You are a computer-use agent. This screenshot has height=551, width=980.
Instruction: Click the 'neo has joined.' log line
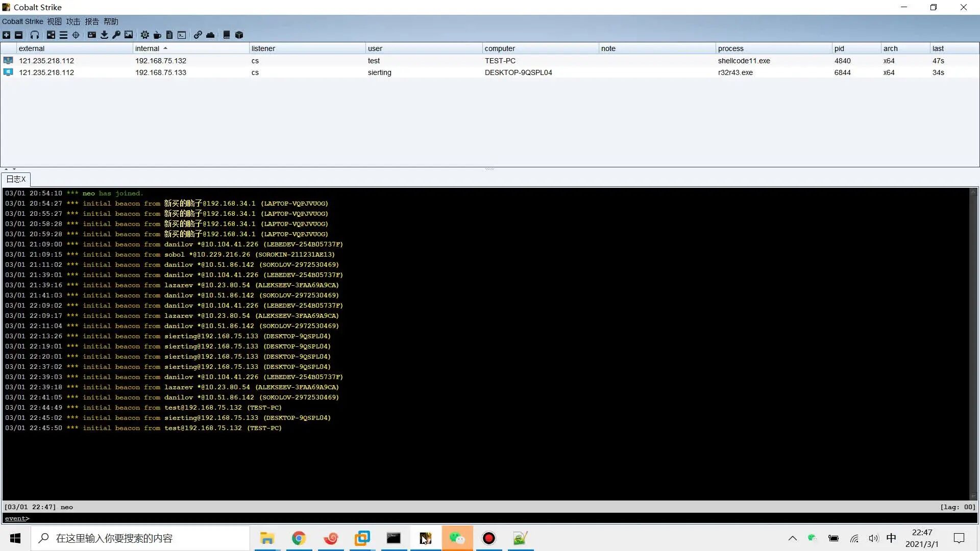coord(74,193)
